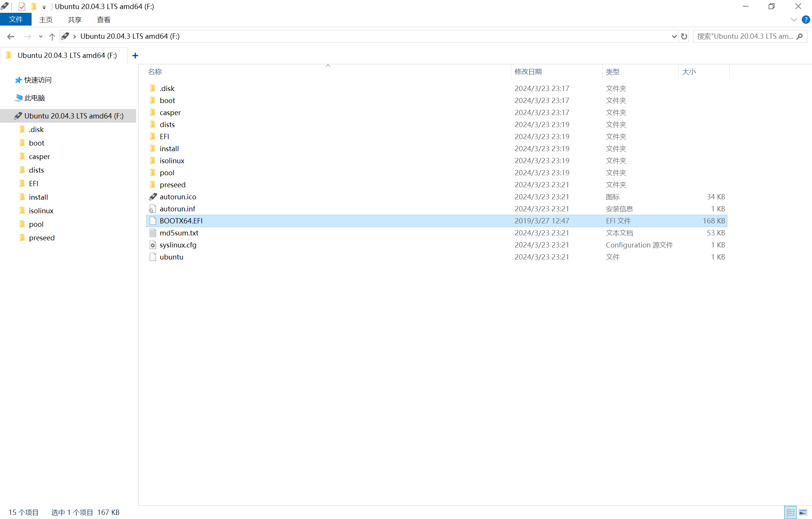This screenshot has height=519, width=812.
Task: Switch to the 共享 ribbon tab
Action: click(75, 20)
